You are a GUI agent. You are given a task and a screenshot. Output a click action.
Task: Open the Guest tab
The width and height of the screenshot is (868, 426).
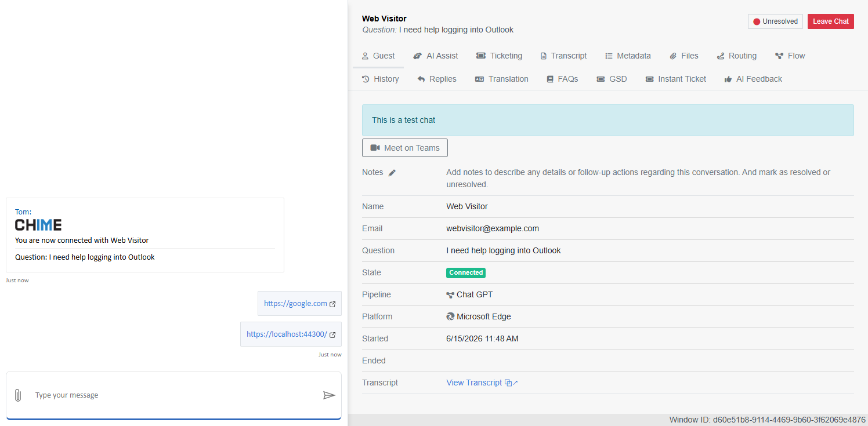[378, 56]
